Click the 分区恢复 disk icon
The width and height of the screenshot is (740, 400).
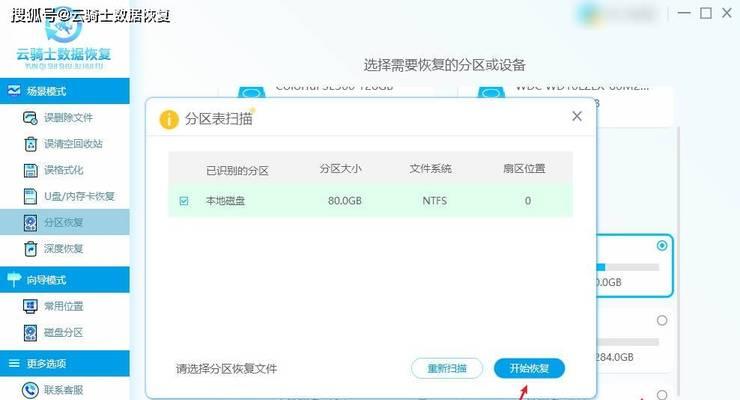(30, 223)
